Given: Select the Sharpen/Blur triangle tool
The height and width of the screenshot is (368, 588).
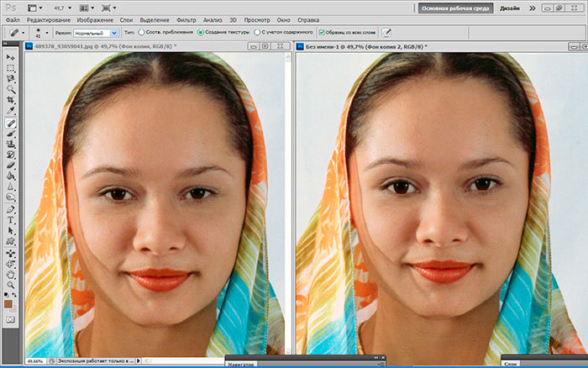Looking at the screenshot, I should 10,187.
